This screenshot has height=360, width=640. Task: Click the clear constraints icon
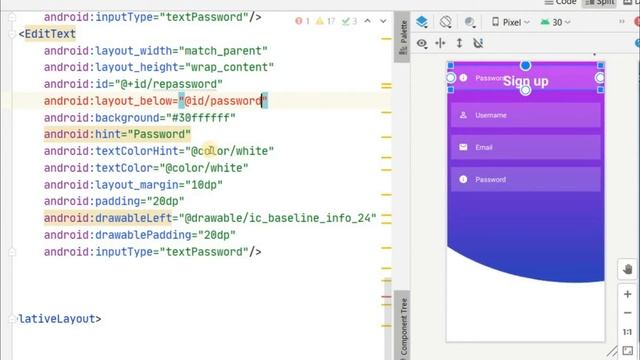pyautogui.click(x=478, y=43)
